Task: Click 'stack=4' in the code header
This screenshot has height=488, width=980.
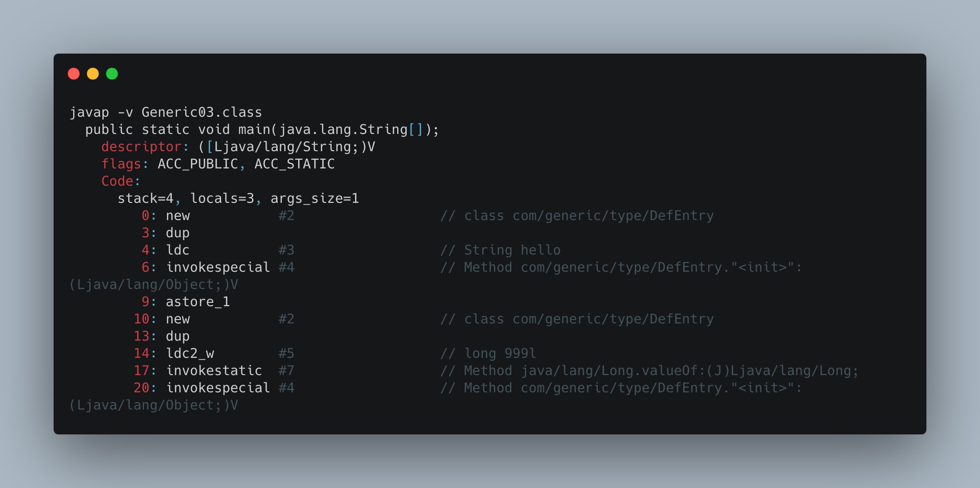Action: click(145, 199)
